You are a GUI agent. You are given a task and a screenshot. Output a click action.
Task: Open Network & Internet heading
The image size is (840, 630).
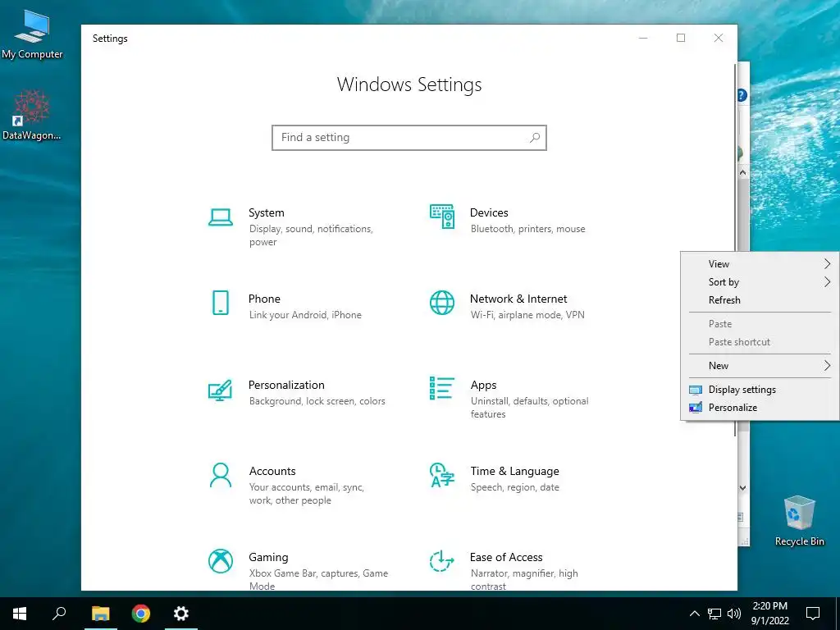[x=518, y=299]
